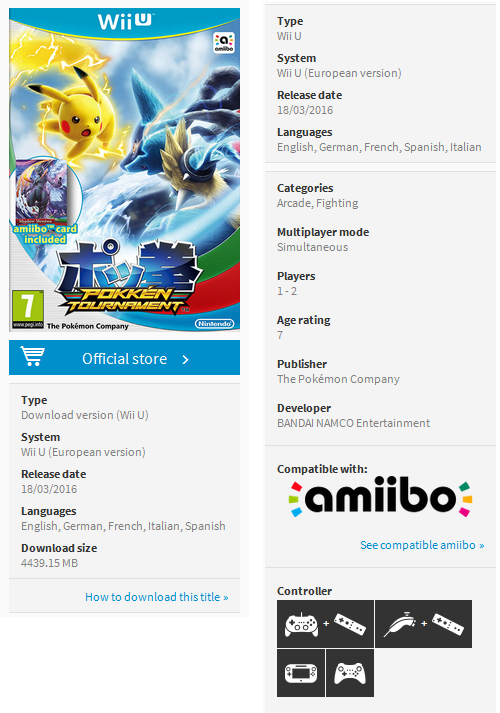Click the Official store chevron arrow

point(185,360)
